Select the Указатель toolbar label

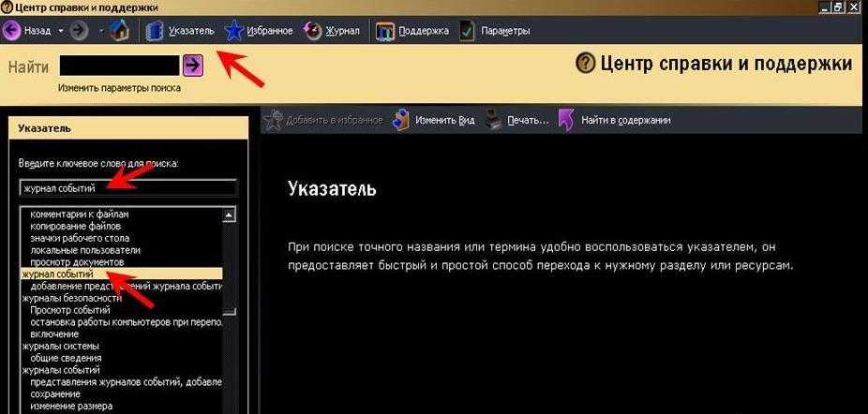click(x=191, y=31)
